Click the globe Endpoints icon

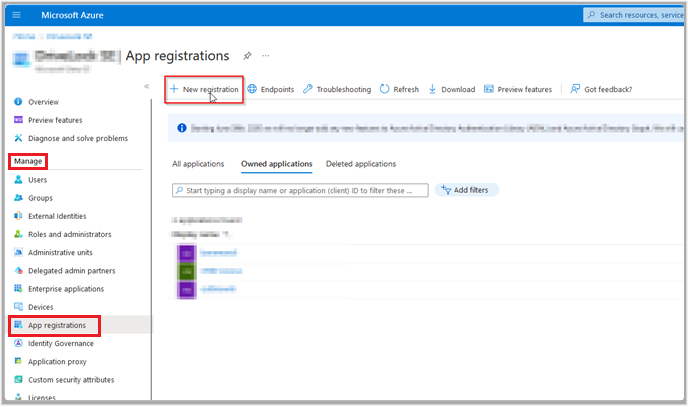pos(252,89)
